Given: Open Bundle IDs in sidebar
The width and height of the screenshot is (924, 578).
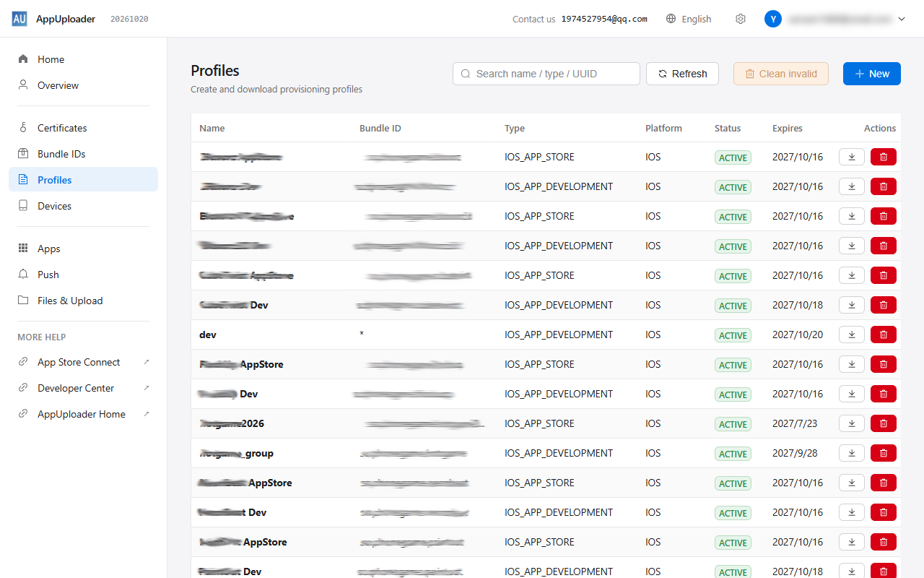Looking at the screenshot, I should tap(84, 154).
